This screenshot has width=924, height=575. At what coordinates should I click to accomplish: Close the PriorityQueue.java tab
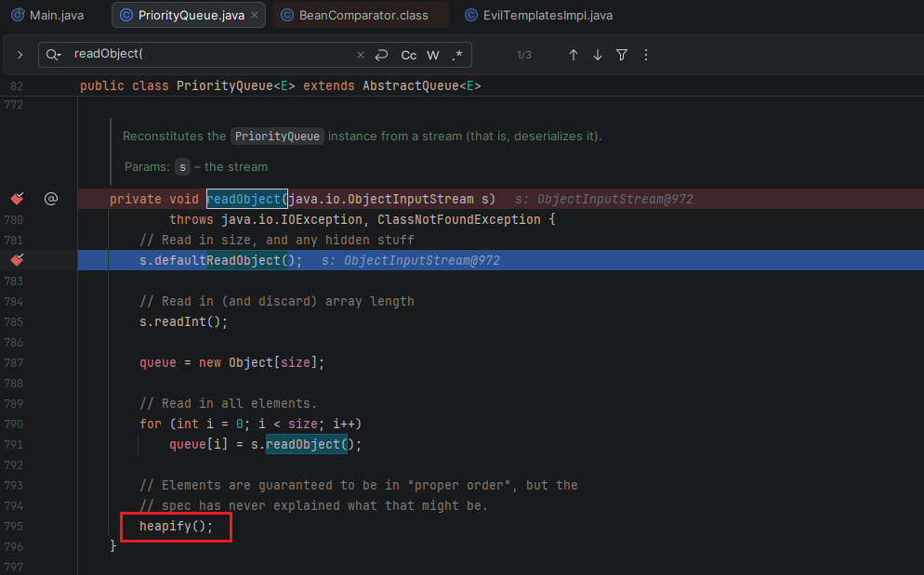[255, 16]
